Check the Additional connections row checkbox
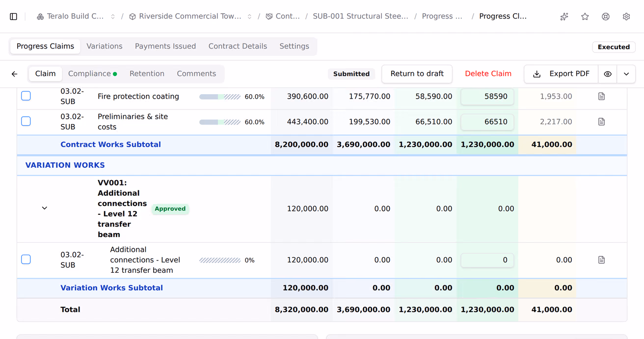The width and height of the screenshot is (644, 339). (26, 260)
